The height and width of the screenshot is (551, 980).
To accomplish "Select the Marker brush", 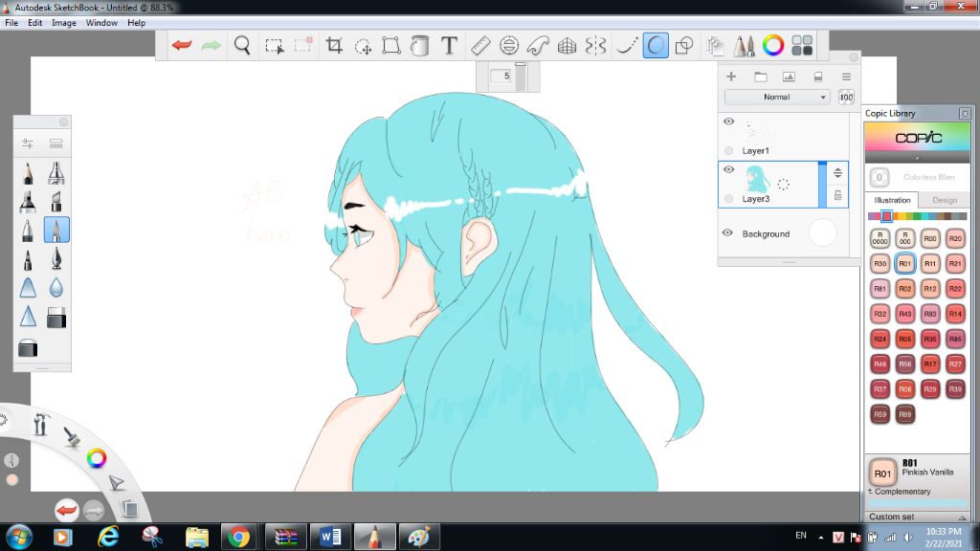I will tap(28, 202).
